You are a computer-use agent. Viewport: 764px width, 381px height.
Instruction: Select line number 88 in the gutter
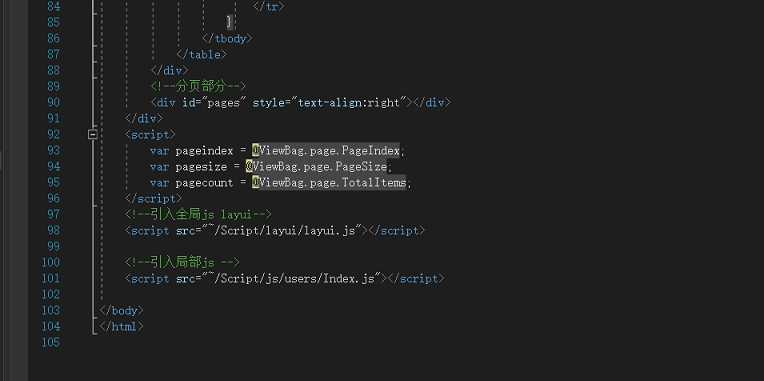coord(54,71)
